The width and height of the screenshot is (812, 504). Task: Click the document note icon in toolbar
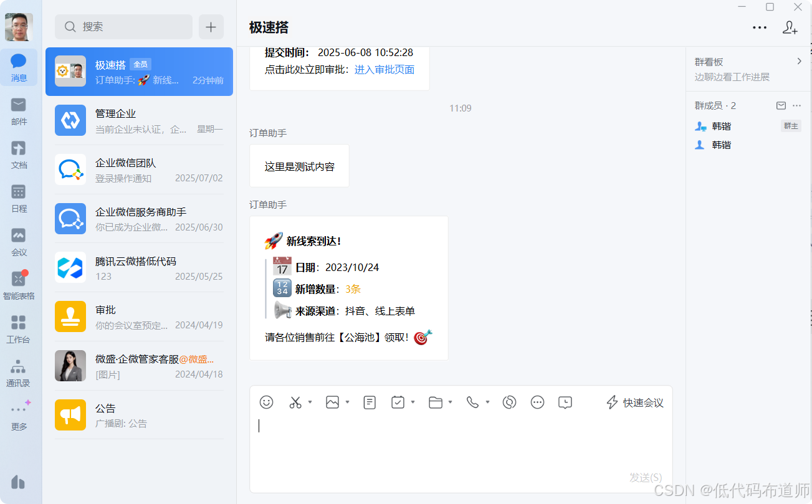click(x=370, y=402)
